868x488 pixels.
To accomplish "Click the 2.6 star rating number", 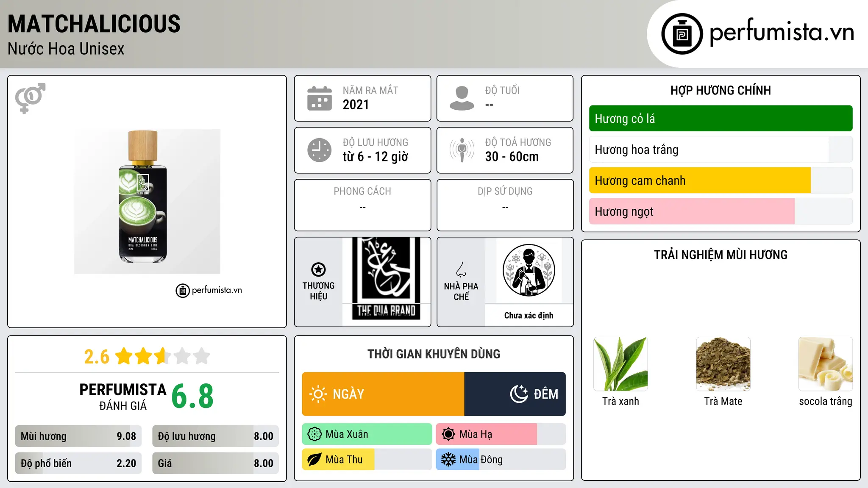I will pos(97,357).
